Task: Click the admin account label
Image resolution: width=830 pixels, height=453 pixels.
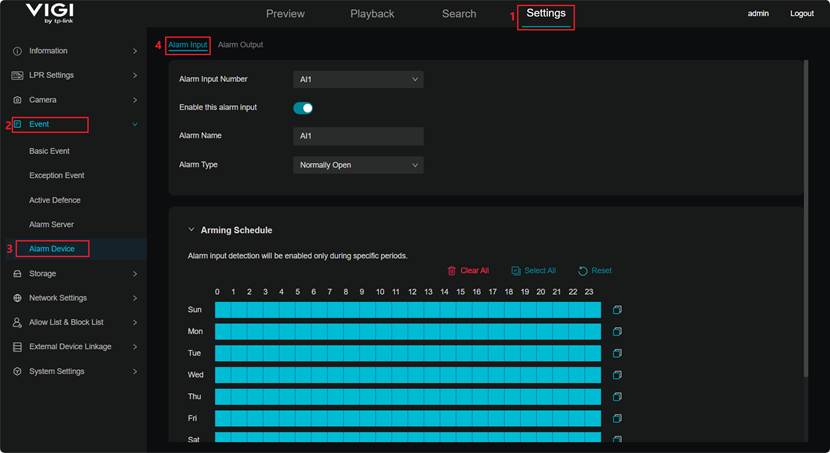Action: [x=758, y=14]
